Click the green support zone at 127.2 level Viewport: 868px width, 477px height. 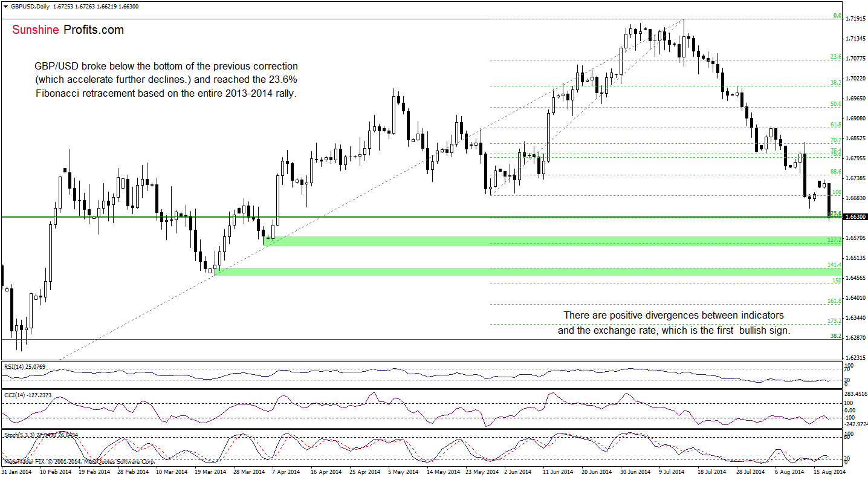pos(553,241)
